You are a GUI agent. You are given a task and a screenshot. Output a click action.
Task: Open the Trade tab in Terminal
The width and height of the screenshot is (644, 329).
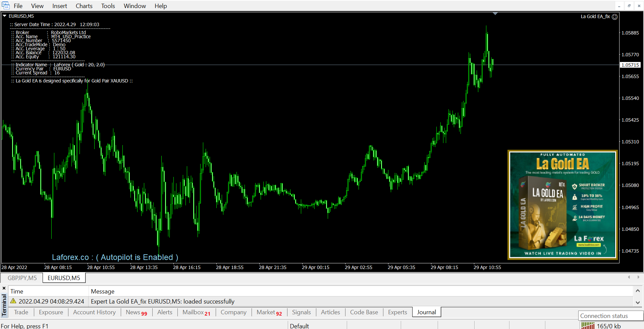(21, 312)
